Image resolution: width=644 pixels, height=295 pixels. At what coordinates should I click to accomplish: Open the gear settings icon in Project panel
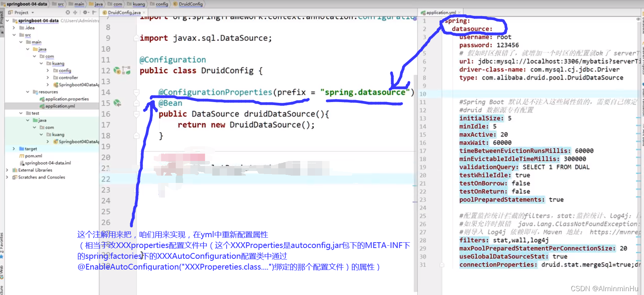(x=86, y=12)
